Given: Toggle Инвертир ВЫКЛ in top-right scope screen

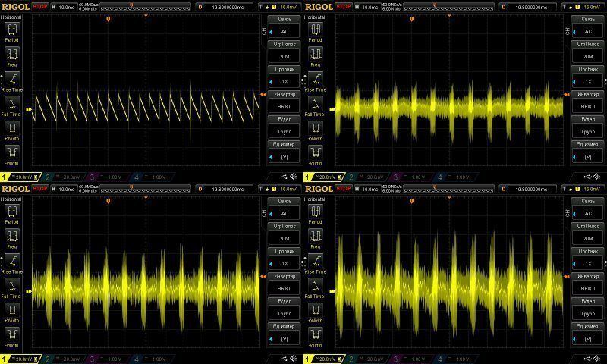Looking at the screenshot, I should coord(588,101).
